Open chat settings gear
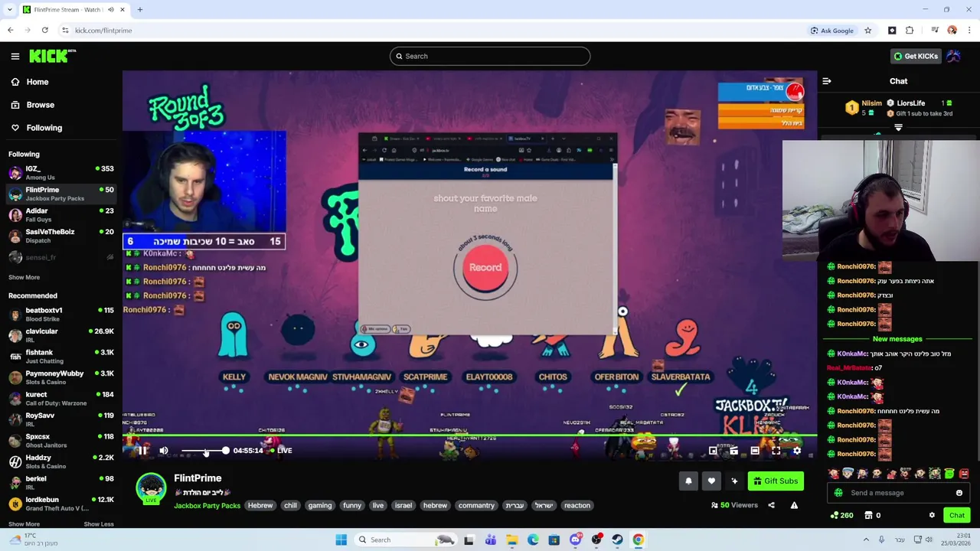Viewport: 980px width, 551px height. (x=932, y=515)
